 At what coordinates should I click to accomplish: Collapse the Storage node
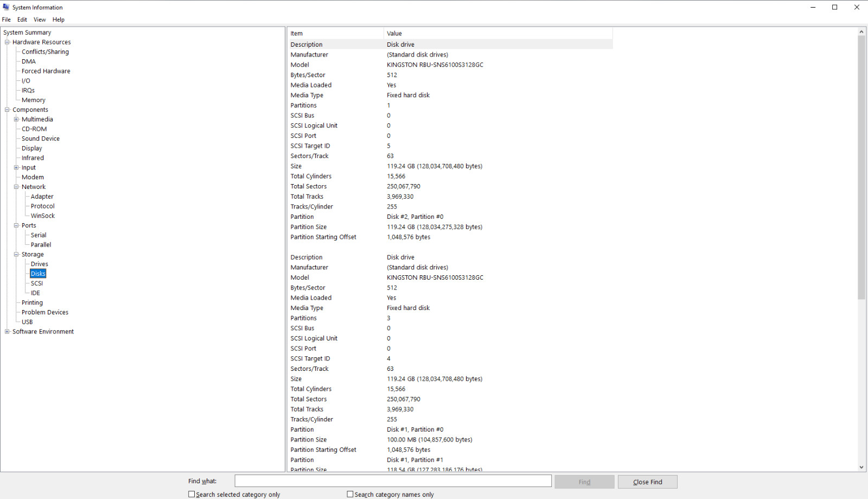click(16, 255)
